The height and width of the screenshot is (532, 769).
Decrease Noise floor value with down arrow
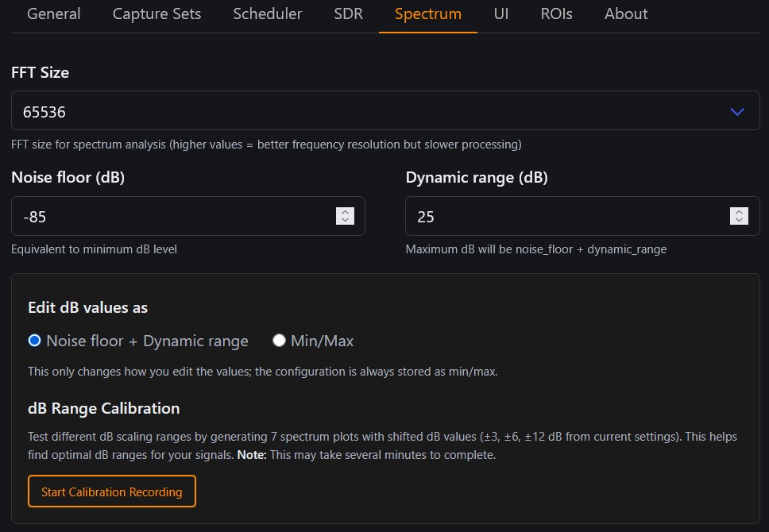pos(345,220)
